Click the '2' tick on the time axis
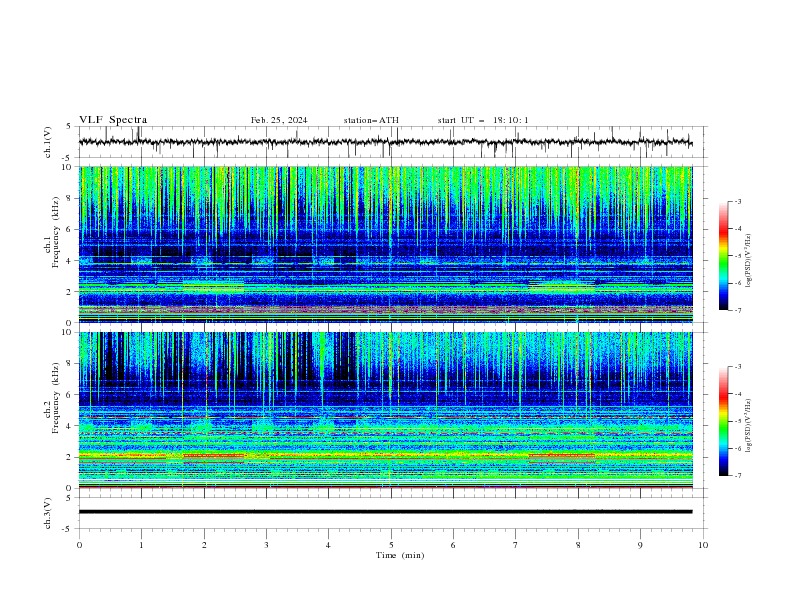This screenshot has height=612, width=792. [x=204, y=545]
